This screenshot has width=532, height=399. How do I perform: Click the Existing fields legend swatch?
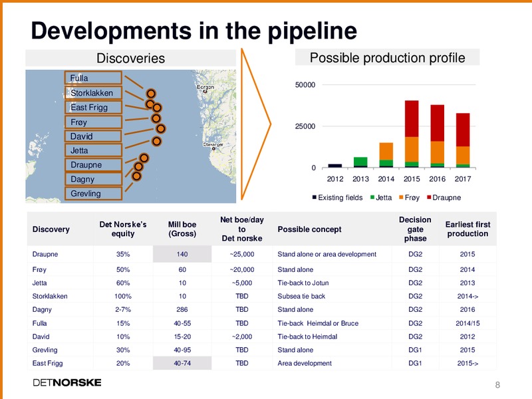point(314,197)
